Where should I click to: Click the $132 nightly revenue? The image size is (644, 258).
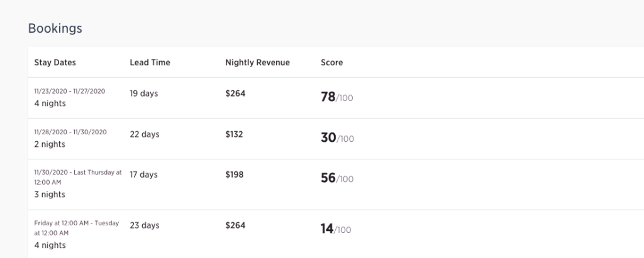pyautogui.click(x=234, y=134)
